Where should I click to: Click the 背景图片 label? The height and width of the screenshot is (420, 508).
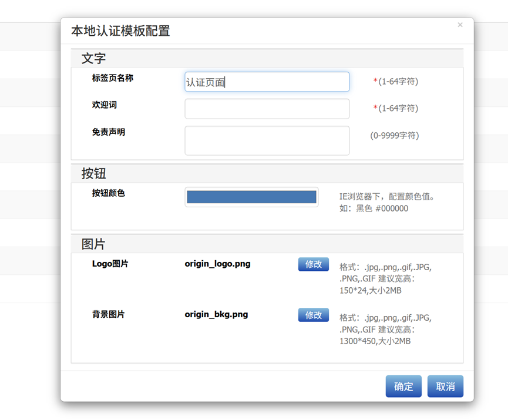(109, 314)
